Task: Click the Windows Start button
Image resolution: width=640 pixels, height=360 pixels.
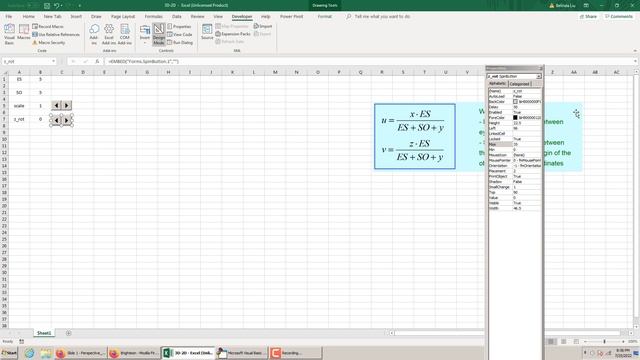Action: 9,353
